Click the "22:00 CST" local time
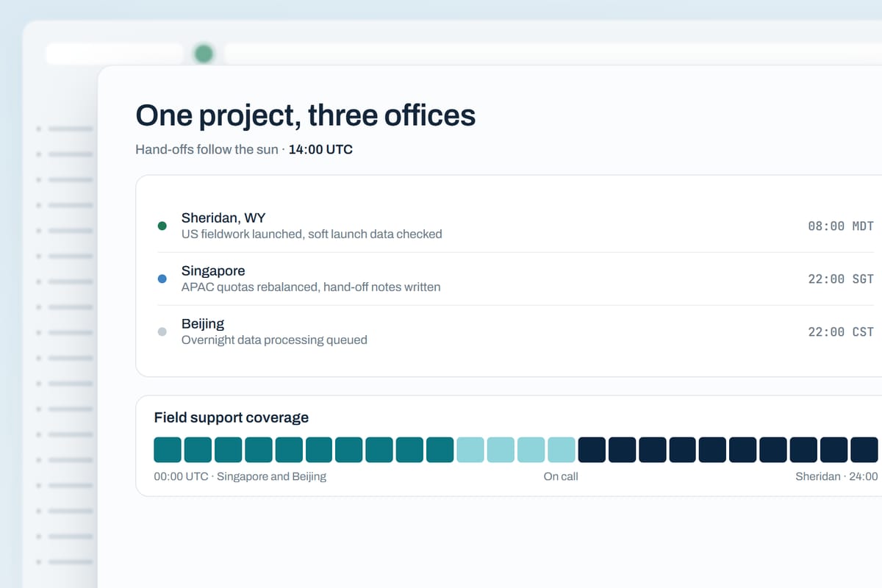The height and width of the screenshot is (588, 882). pyautogui.click(x=841, y=332)
